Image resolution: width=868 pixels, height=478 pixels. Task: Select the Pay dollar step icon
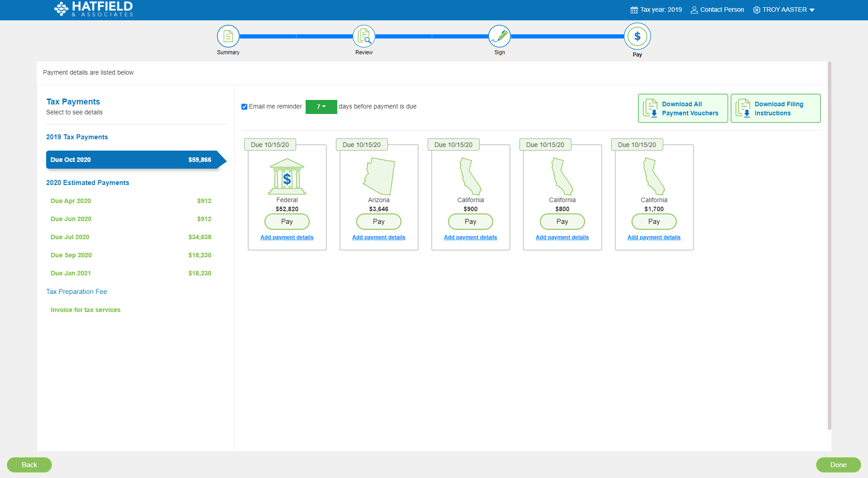click(x=637, y=36)
